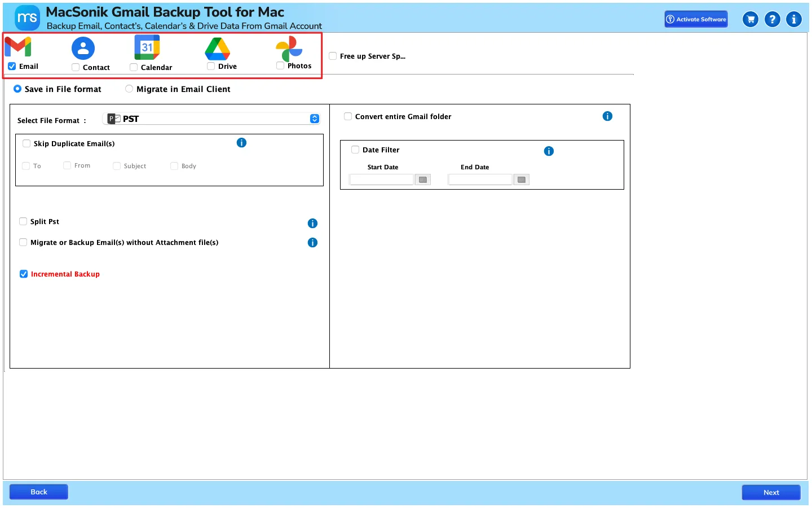Click MacSonik Gmail Backup Tool title text
This screenshot has width=812, height=508.
(x=165, y=12)
